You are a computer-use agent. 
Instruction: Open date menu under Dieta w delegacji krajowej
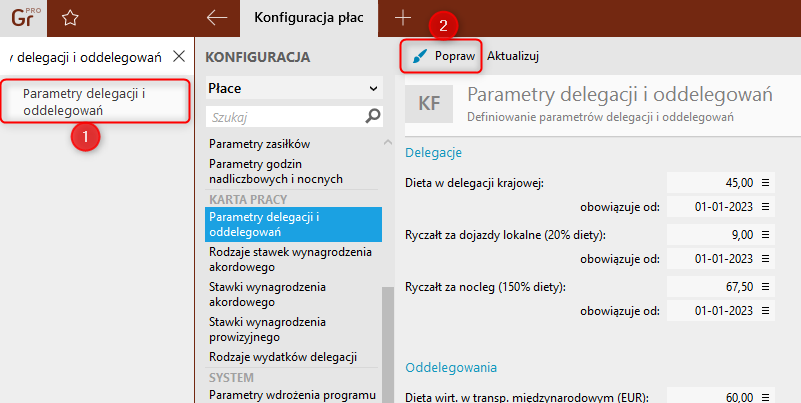pyautogui.click(x=765, y=207)
